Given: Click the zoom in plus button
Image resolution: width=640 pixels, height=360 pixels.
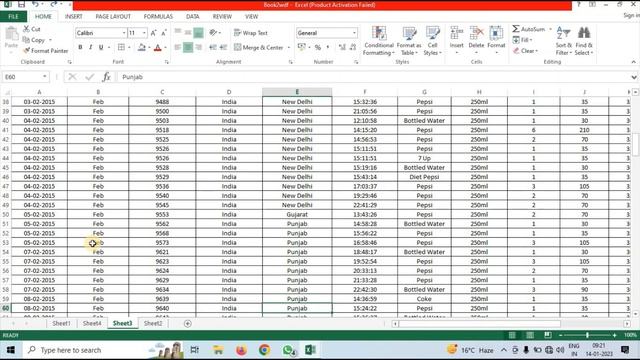Looking at the screenshot, I should click(614, 335).
